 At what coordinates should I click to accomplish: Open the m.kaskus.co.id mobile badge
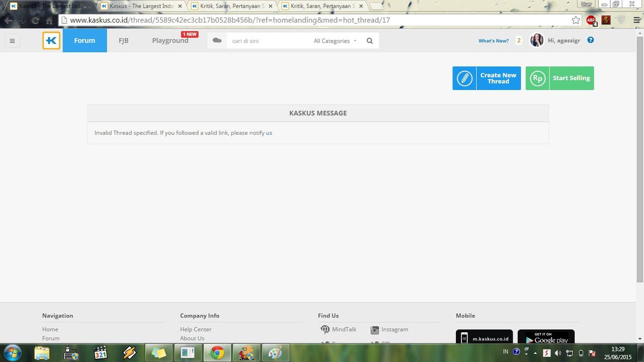coord(484,337)
